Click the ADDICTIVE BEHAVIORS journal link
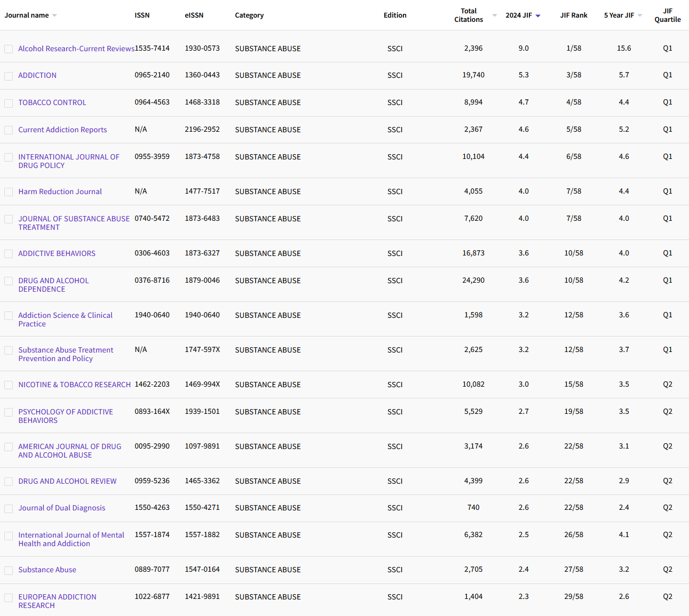 (x=57, y=253)
